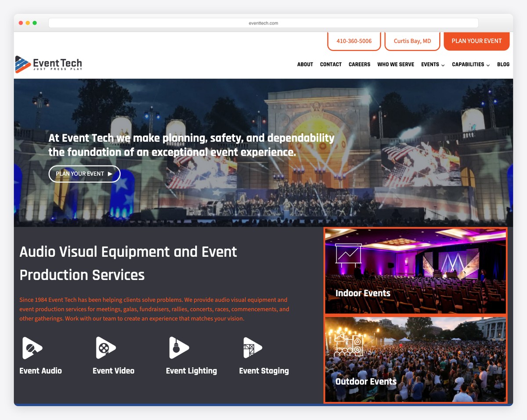Call 410-360-5006 via the phone link
527x420 pixels.
354,41
